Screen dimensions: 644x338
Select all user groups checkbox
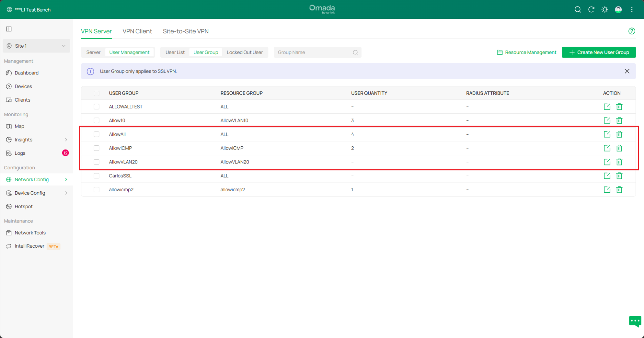tap(97, 93)
